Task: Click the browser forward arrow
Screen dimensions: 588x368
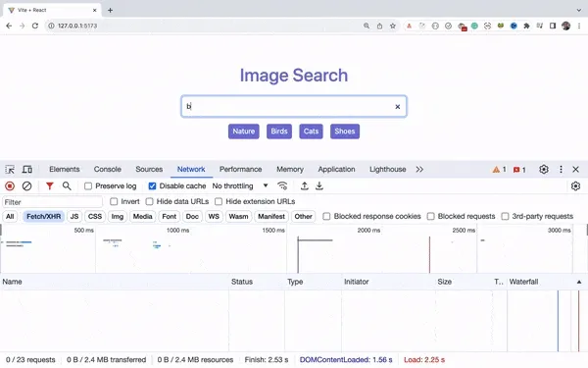Action: [x=23, y=26]
